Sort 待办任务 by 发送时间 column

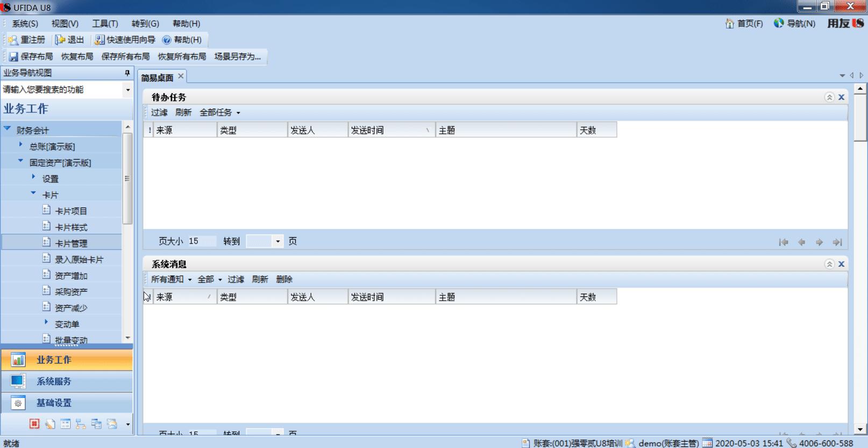[x=392, y=130]
